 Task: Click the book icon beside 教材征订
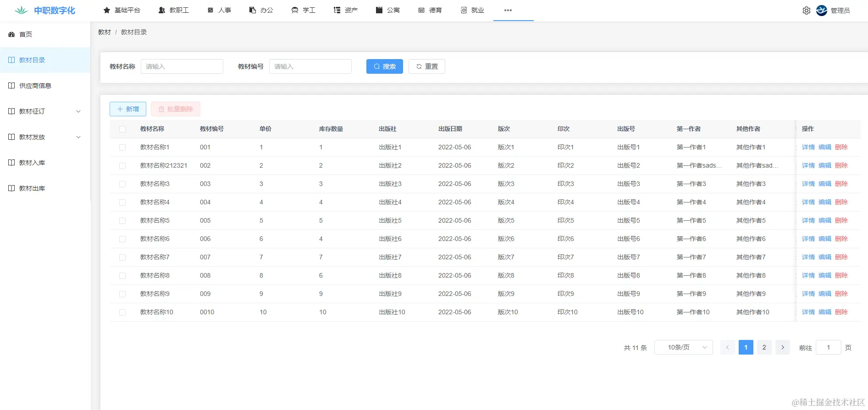pos(11,111)
